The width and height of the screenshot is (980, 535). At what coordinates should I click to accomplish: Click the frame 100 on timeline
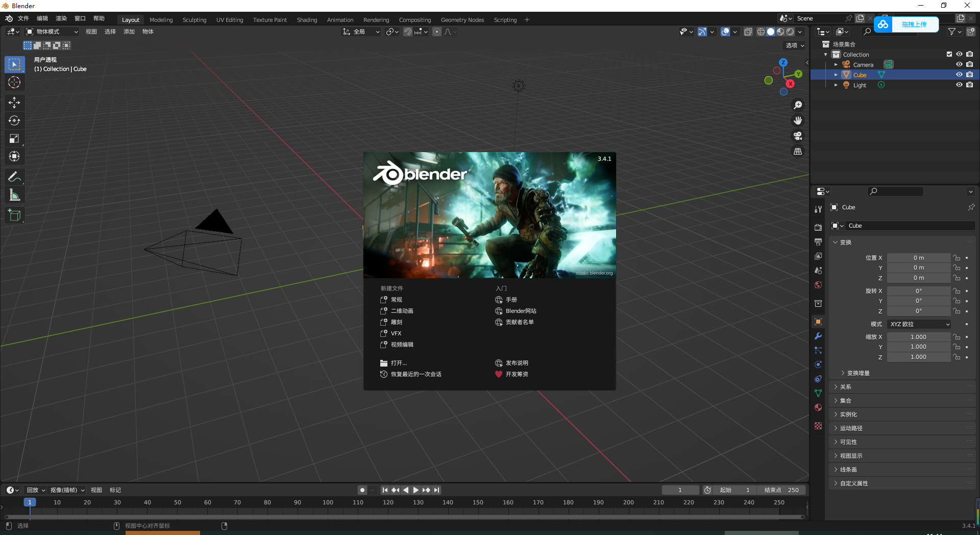[328, 502]
